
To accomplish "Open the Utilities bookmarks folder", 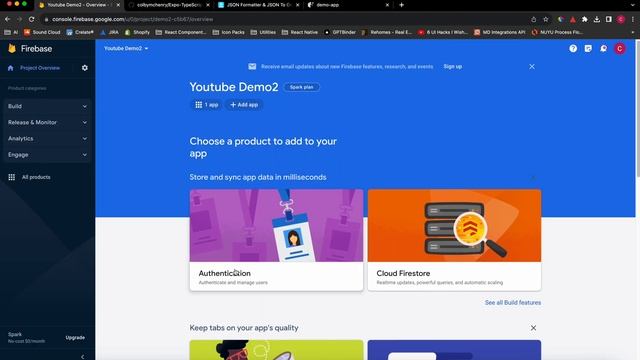I will 263,32.
